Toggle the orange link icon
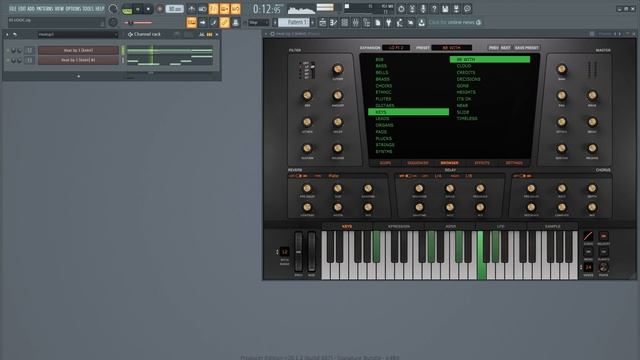Screen dimensions: 640x360 [224, 22]
